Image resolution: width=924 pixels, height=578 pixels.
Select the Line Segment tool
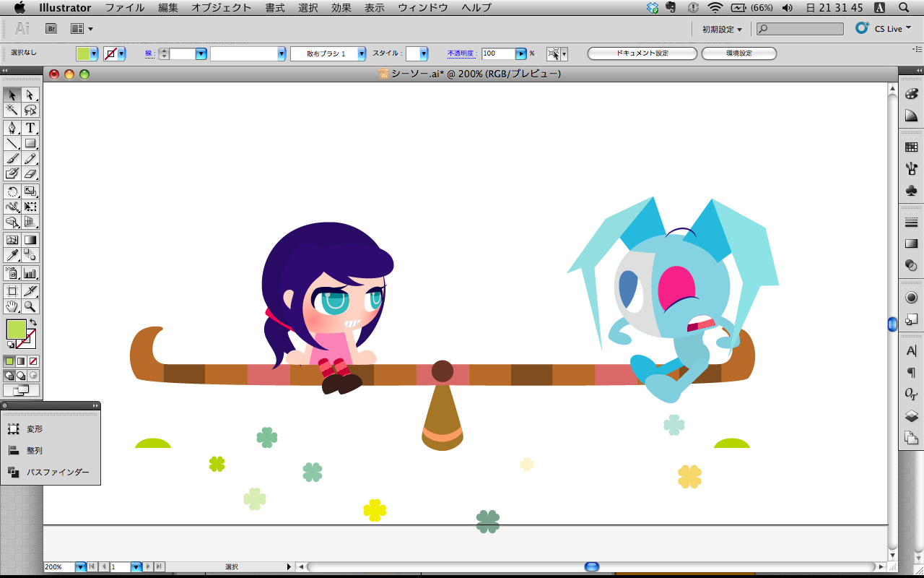12,143
